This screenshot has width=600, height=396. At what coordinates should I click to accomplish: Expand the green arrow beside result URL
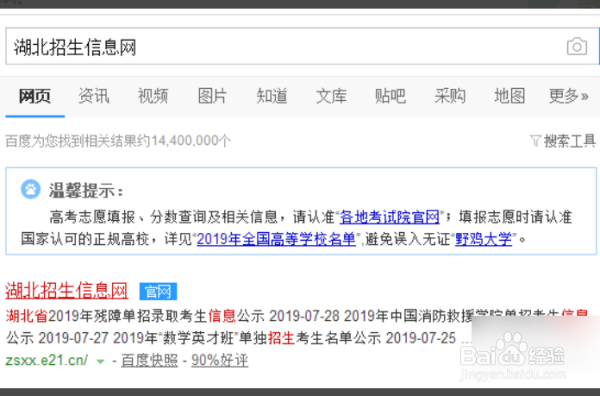pyautogui.click(x=101, y=361)
